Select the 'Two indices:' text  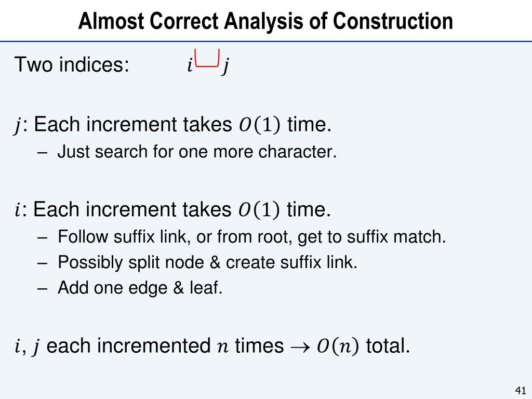[x=72, y=64]
